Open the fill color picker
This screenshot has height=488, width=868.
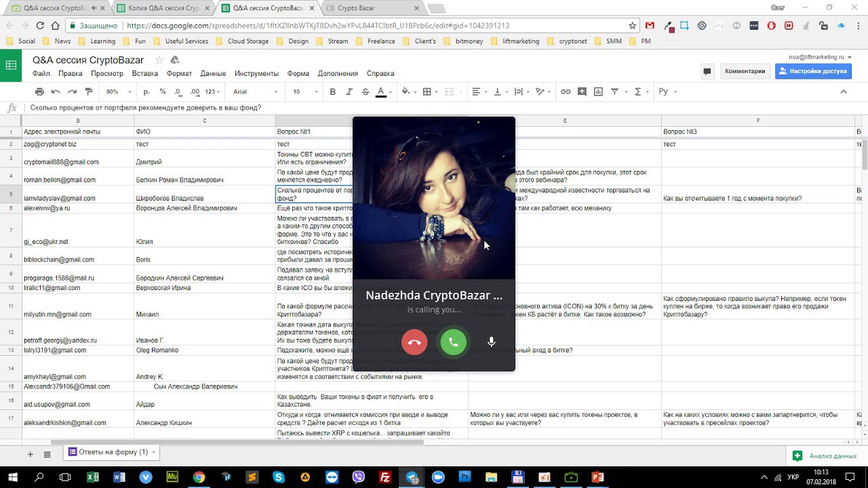point(406,91)
